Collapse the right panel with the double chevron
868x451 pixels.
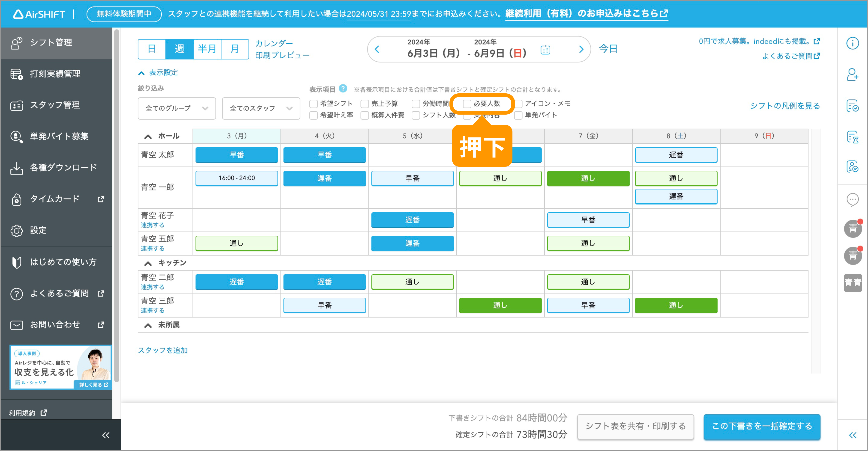click(x=852, y=435)
